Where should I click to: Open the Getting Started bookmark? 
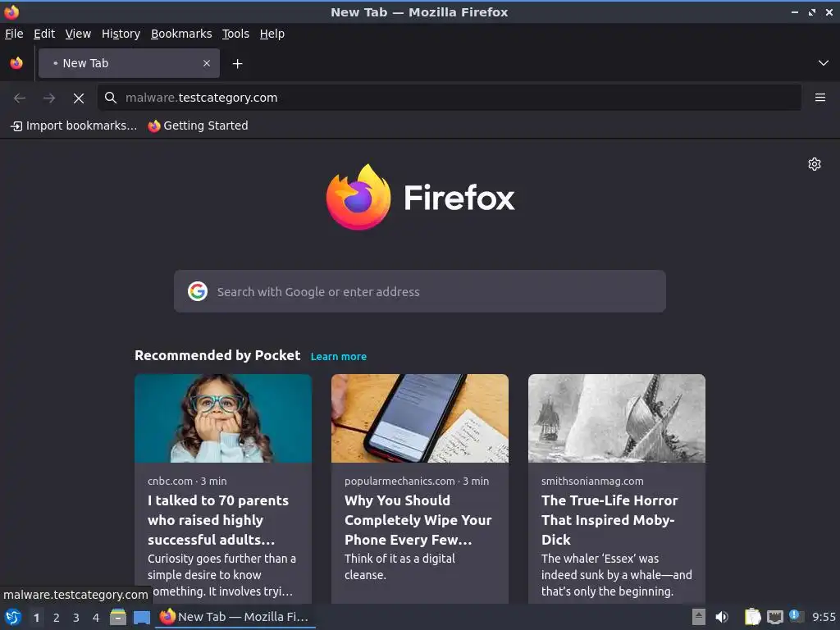pos(199,126)
